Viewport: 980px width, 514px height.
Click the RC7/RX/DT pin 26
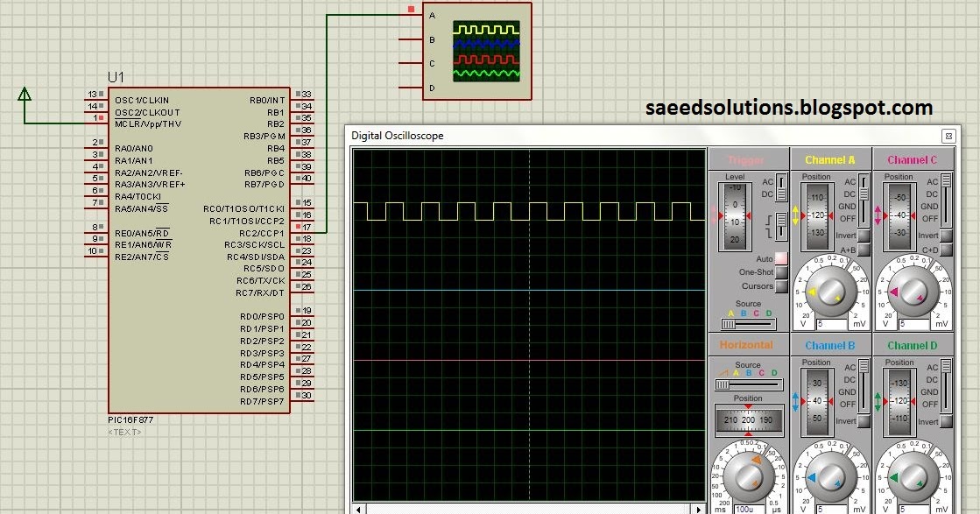point(302,292)
